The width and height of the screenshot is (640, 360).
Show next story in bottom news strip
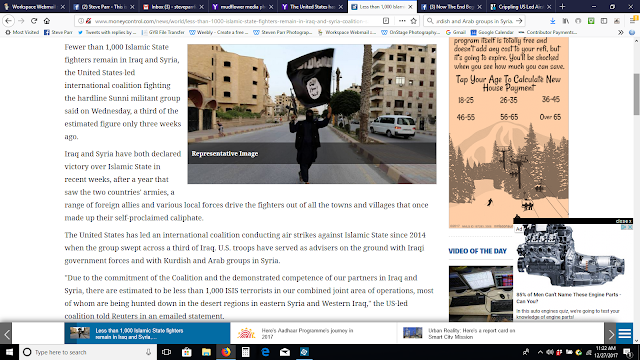[611, 334]
